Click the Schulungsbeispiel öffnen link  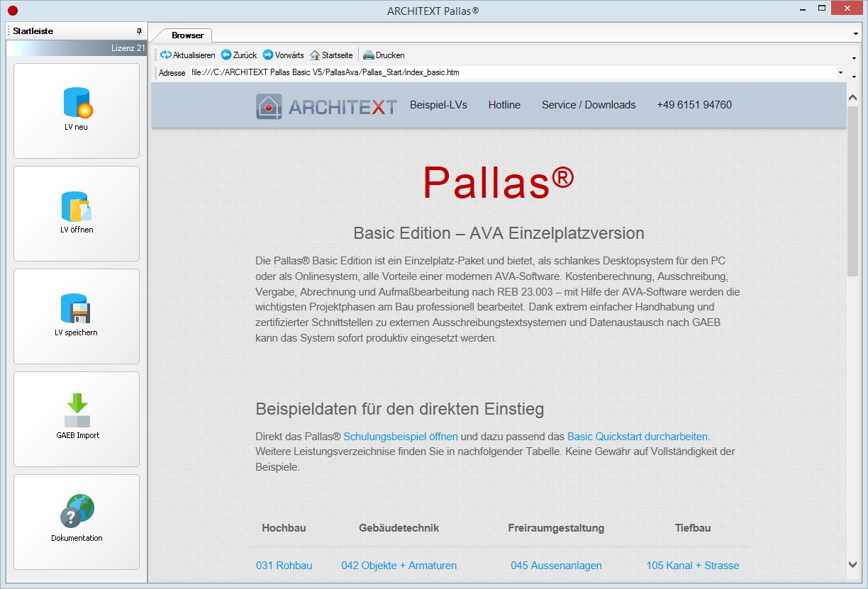coord(401,437)
